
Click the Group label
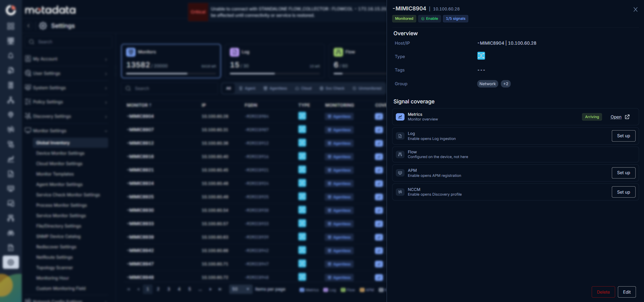401,84
